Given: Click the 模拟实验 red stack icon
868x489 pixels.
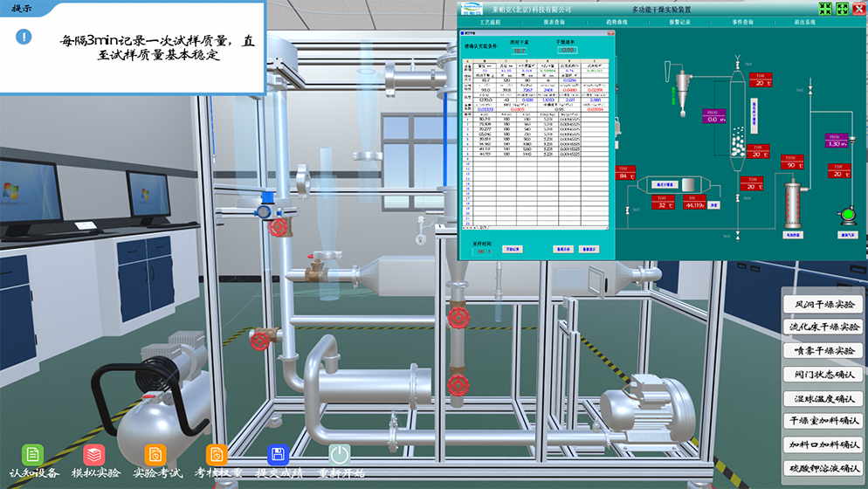Looking at the screenshot, I should [94, 454].
